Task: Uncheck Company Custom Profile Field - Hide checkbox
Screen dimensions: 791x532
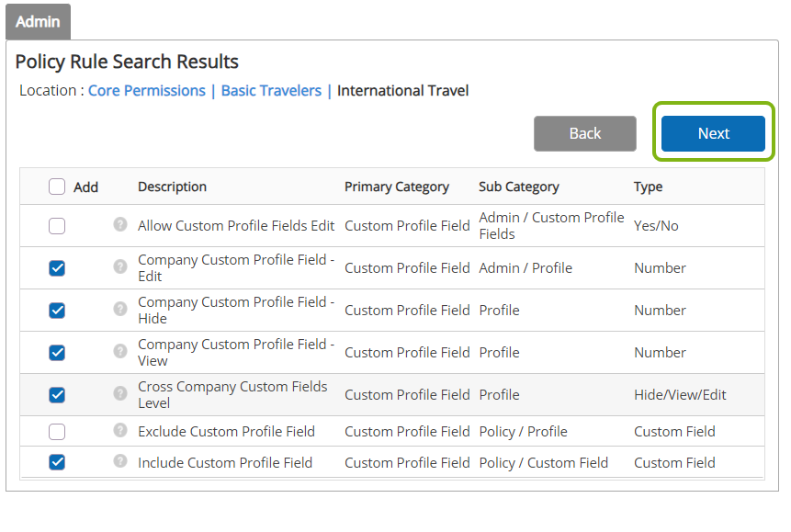Action: point(57,310)
